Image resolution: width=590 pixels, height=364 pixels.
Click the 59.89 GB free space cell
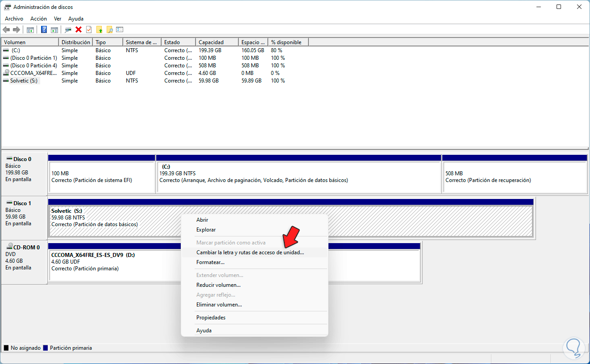[251, 81]
